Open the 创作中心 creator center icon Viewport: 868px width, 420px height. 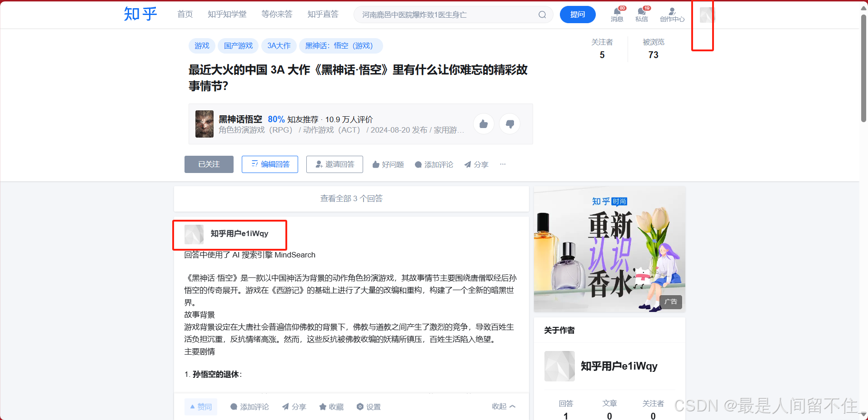click(672, 15)
